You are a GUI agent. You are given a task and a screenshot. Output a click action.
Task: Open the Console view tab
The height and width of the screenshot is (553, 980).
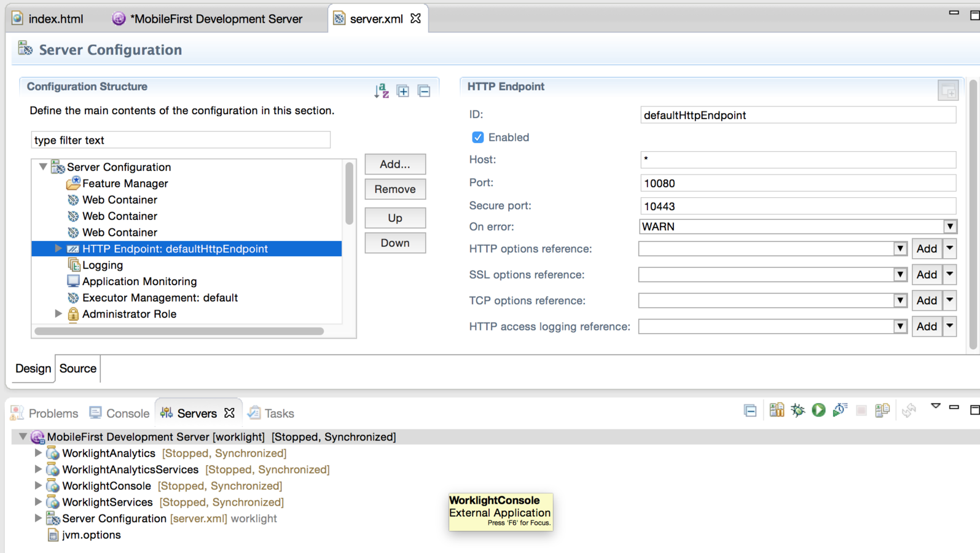pos(120,413)
